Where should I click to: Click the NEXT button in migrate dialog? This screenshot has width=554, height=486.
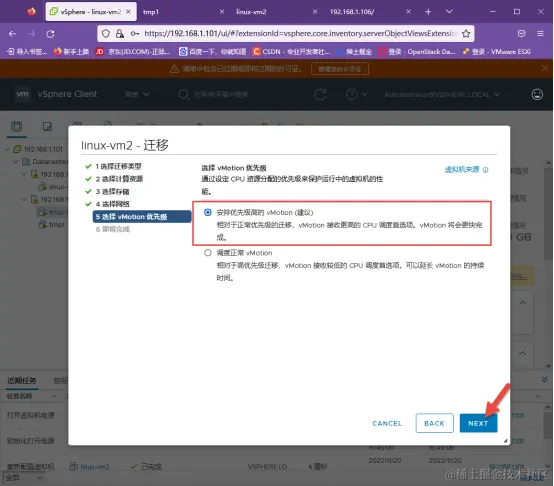point(478,423)
